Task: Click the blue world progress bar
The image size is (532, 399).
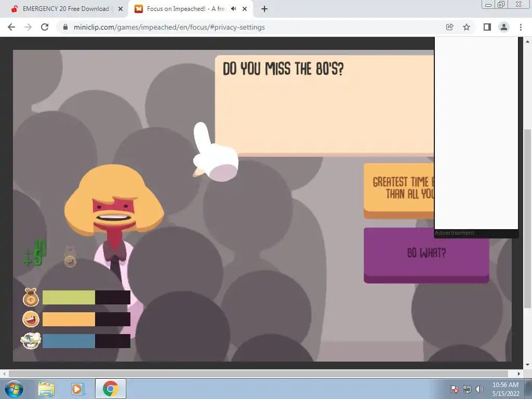Action: (x=86, y=341)
